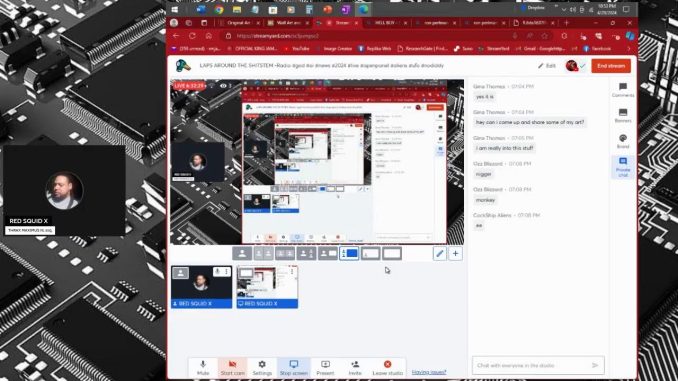Image resolution: width=678 pixels, height=381 pixels.
Task: Toggle the Mute microphone button
Action: [x=203, y=368]
